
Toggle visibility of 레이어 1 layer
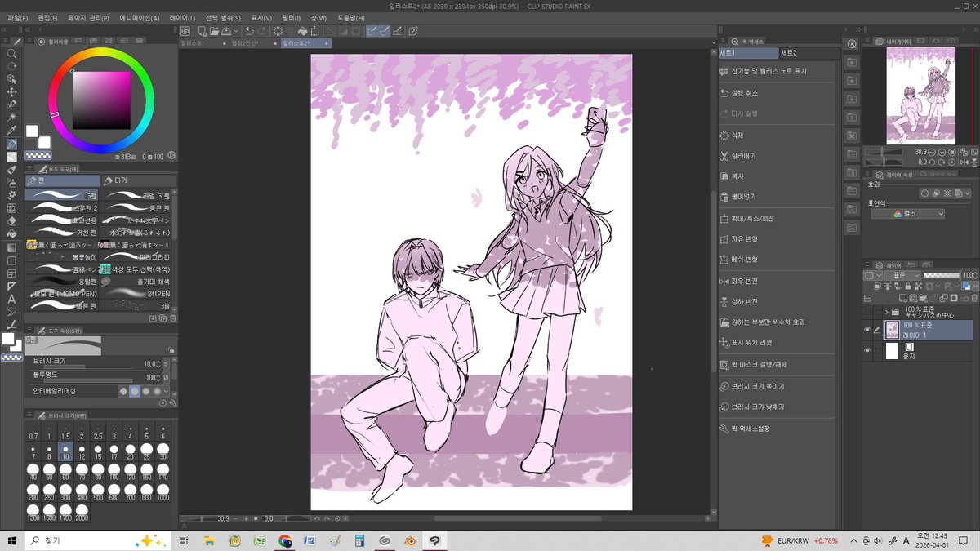[868, 330]
